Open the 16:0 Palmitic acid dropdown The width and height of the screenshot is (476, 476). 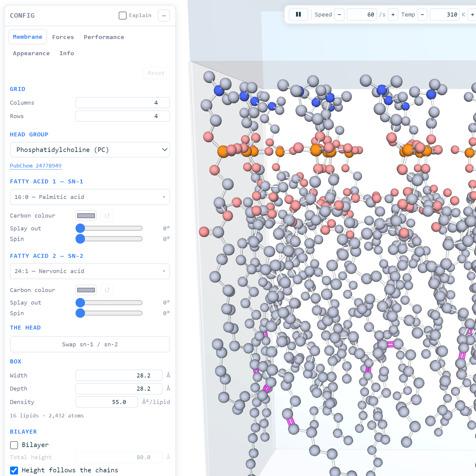(90, 197)
